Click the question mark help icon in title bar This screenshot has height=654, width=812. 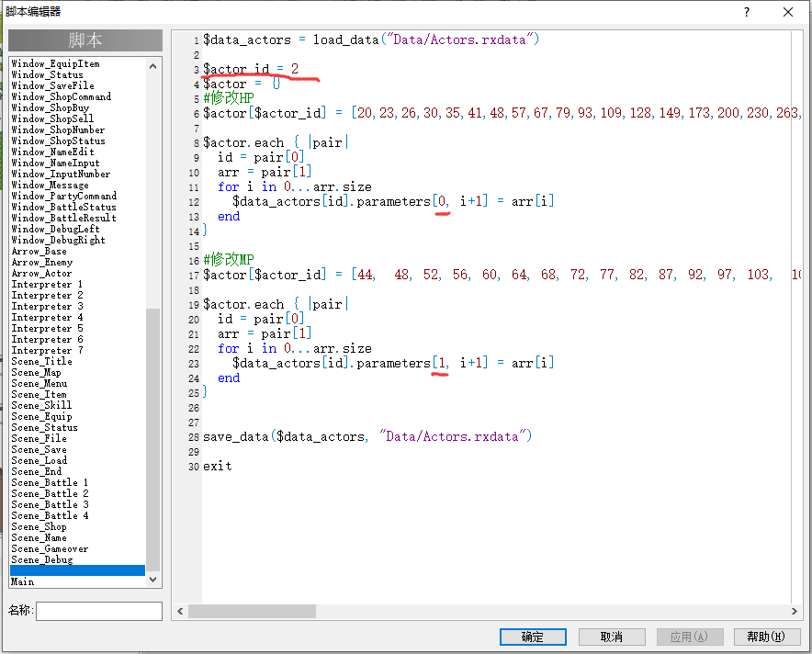[746, 12]
